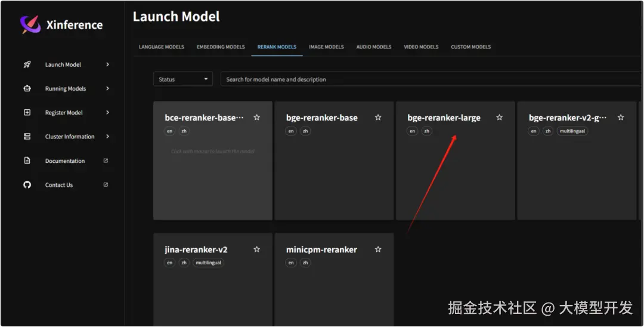Star the bge-reranker-large model
644x327 pixels.
coord(500,118)
